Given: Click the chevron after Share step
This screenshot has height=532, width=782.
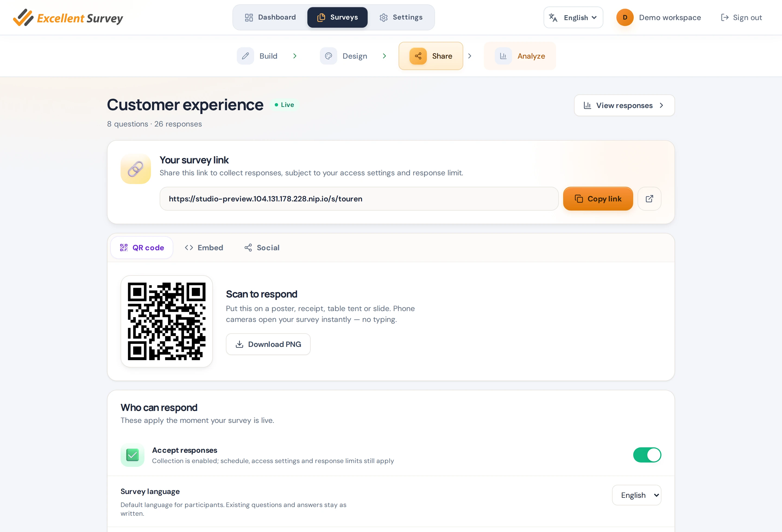Looking at the screenshot, I should (470, 56).
